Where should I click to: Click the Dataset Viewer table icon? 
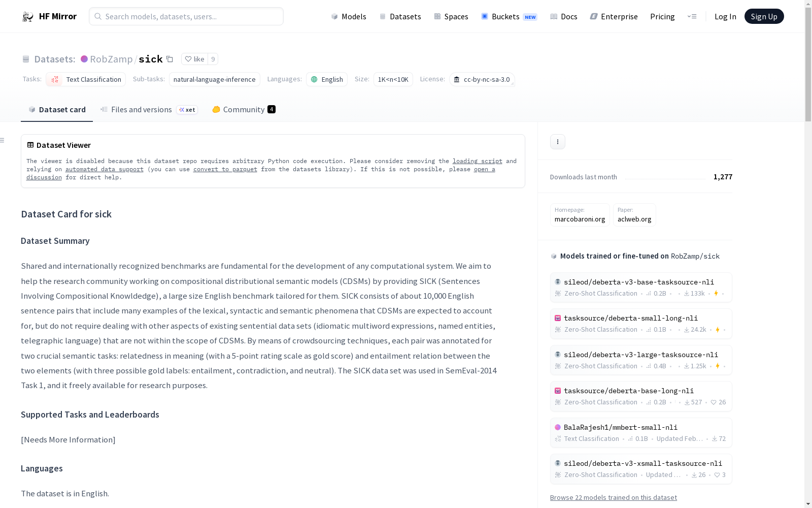tap(30, 145)
